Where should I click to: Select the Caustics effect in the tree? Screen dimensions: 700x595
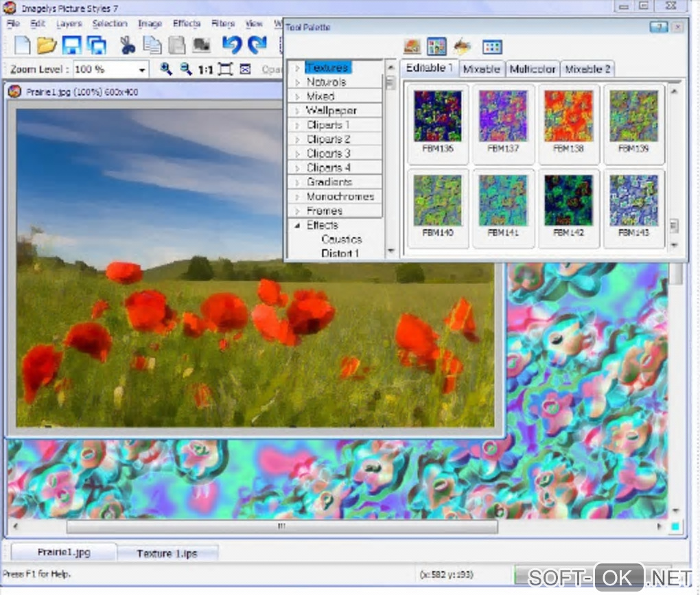coord(341,240)
